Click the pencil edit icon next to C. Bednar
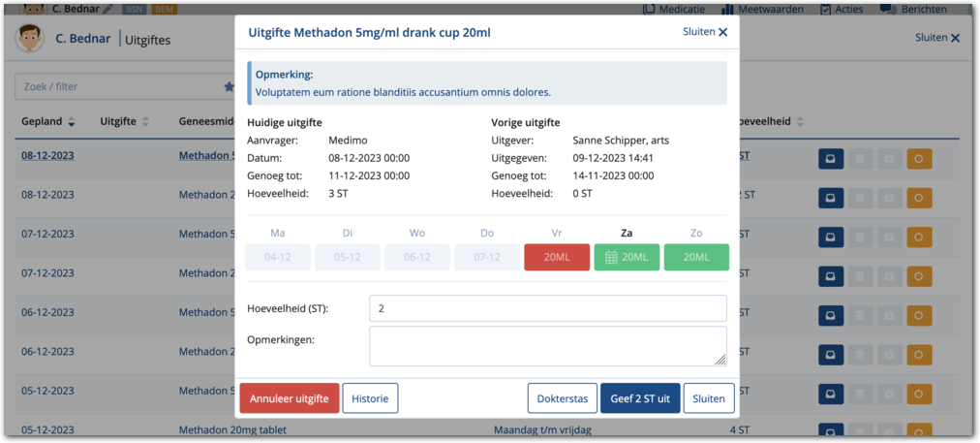Viewport: 980px width, 443px height. tap(107, 9)
